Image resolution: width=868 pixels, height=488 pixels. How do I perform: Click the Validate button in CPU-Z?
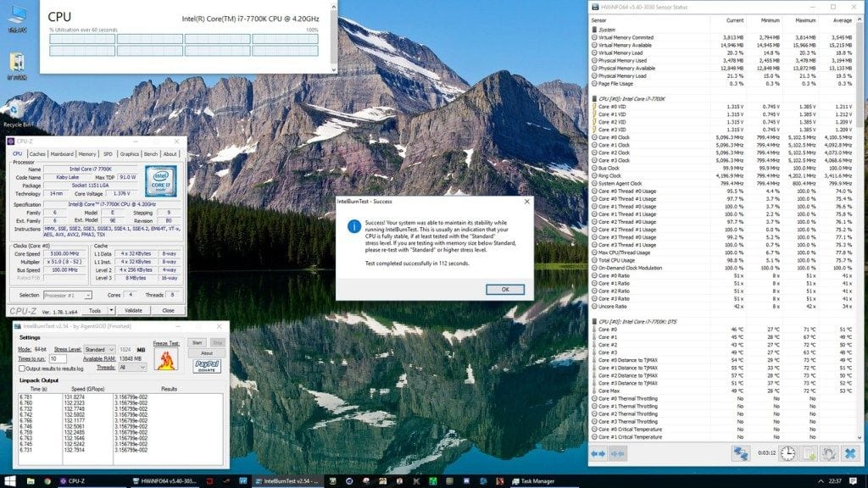click(133, 310)
